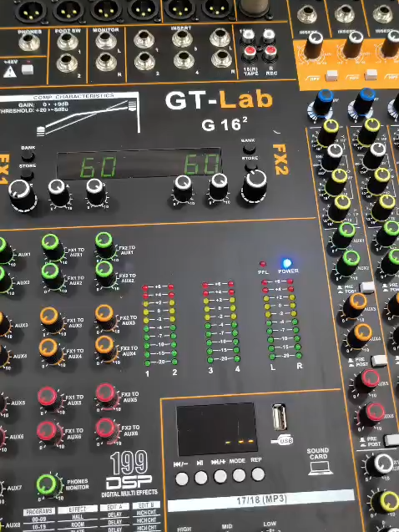Screen dimensions: 399x532
Task: Select the MONITOR L output jack
Action: click(106, 40)
